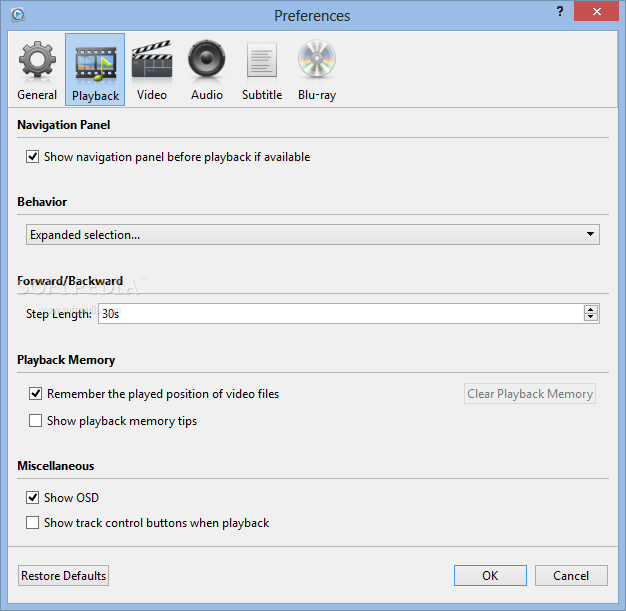This screenshot has height=611, width=626.
Task: Open the General gear preferences tab
Action: [x=37, y=70]
